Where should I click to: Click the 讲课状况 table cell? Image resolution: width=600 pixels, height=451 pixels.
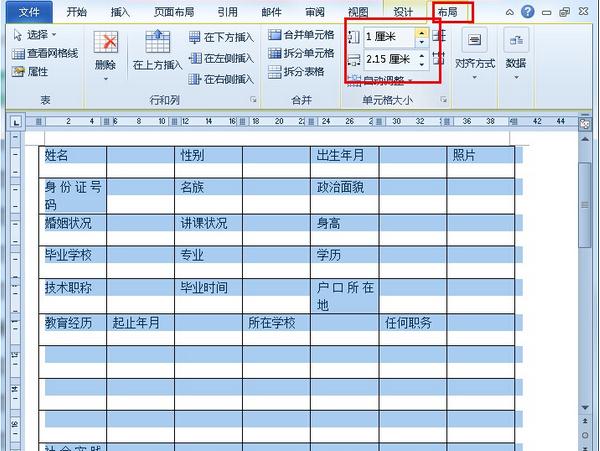209,230
